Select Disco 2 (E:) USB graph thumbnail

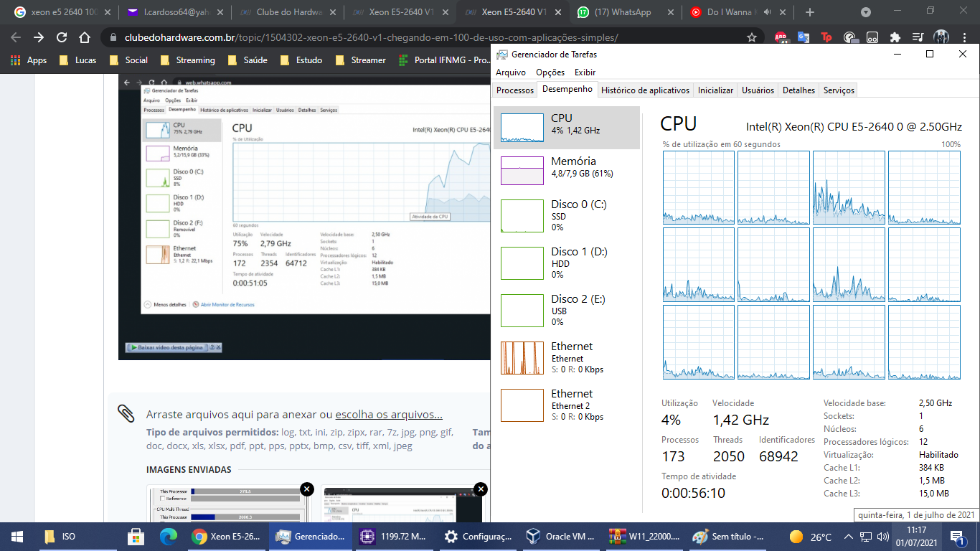(x=522, y=311)
